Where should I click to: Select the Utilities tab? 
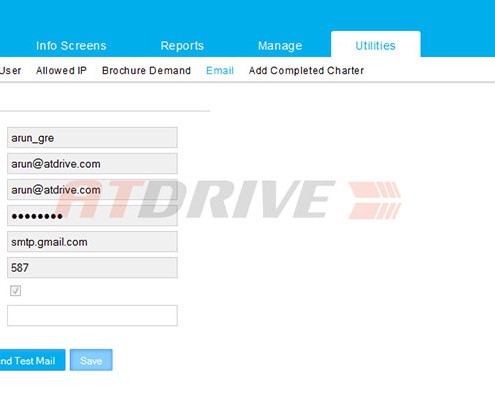coord(375,45)
